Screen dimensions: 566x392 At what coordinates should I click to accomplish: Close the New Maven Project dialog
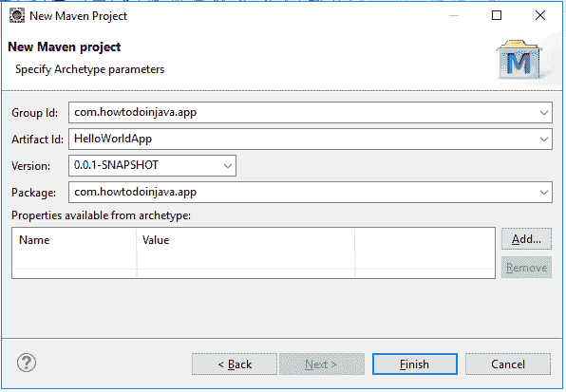pyautogui.click(x=540, y=15)
